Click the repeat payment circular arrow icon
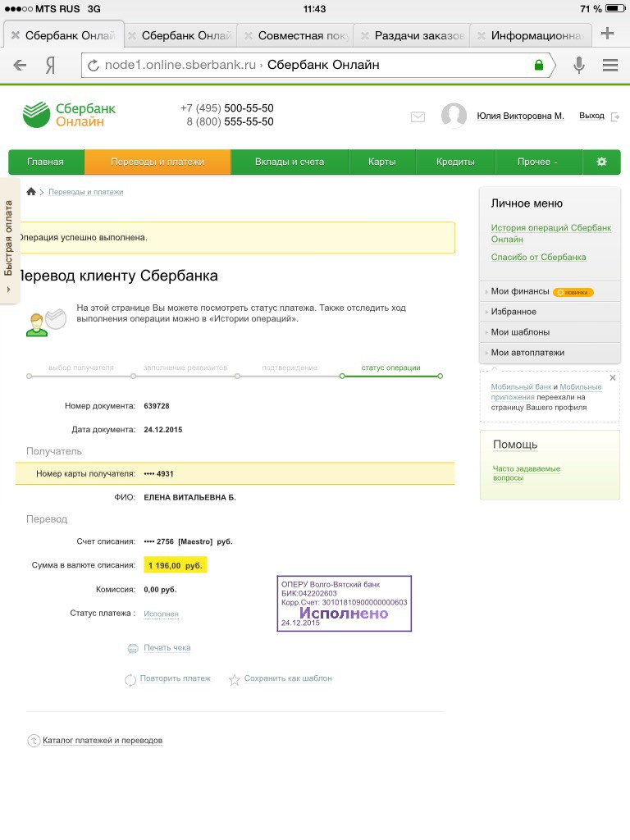Image resolution: width=630 pixels, height=840 pixels. [x=130, y=680]
